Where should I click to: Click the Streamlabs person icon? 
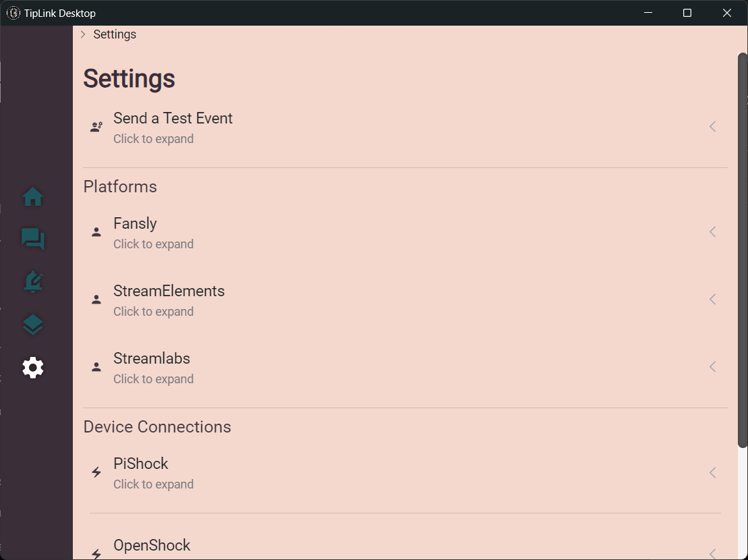(x=96, y=367)
